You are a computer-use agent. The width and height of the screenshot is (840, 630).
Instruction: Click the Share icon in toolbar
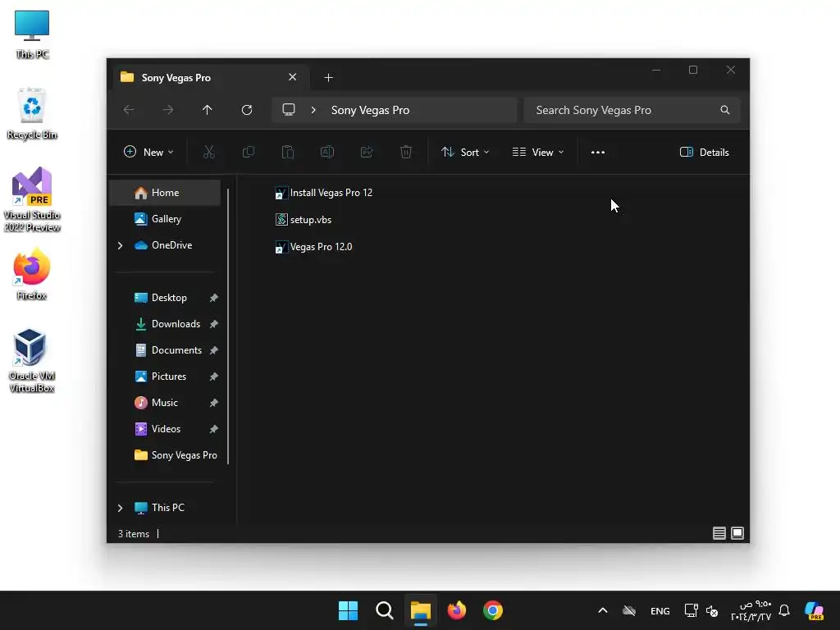point(367,153)
